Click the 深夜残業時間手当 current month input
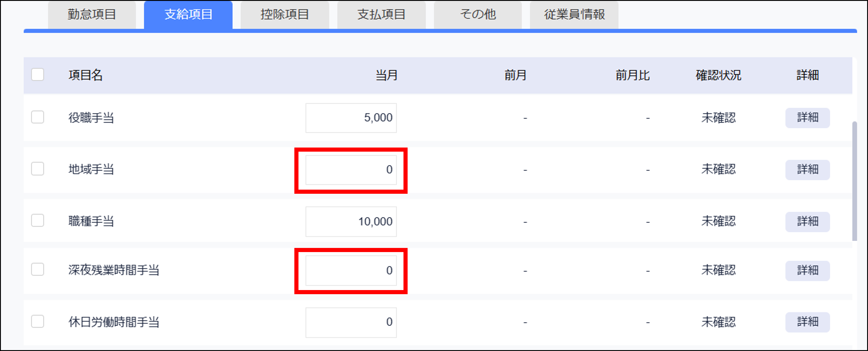868x351 pixels. 351,271
